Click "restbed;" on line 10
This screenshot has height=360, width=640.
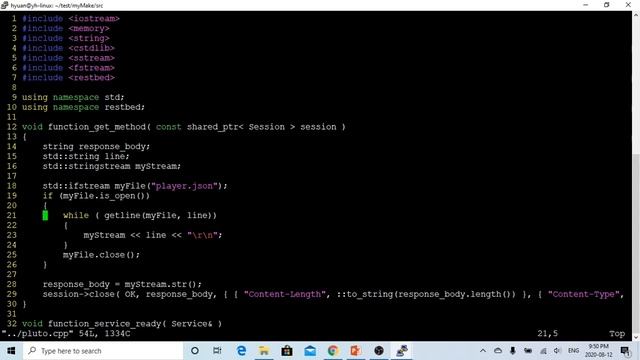tap(124, 107)
